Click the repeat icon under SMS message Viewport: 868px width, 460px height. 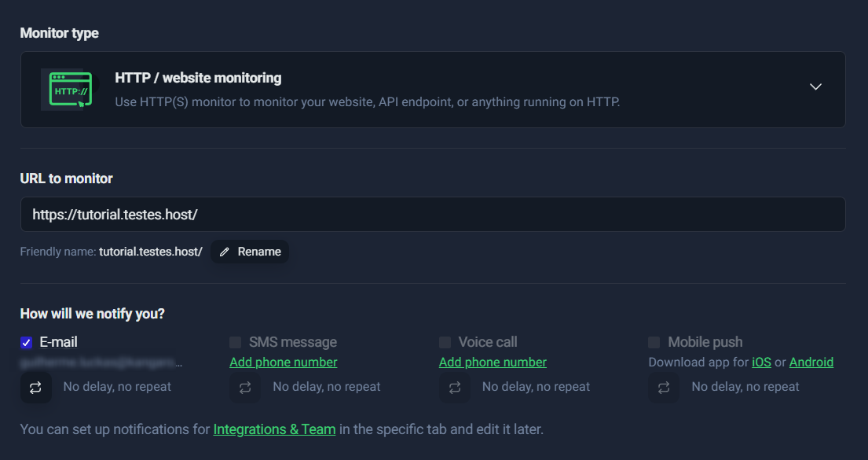point(245,387)
